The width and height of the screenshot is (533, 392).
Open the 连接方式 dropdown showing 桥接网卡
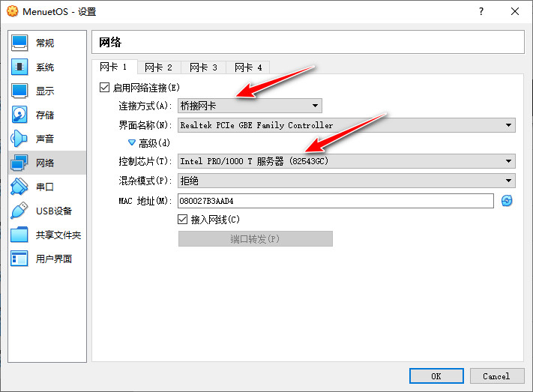(250, 106)
